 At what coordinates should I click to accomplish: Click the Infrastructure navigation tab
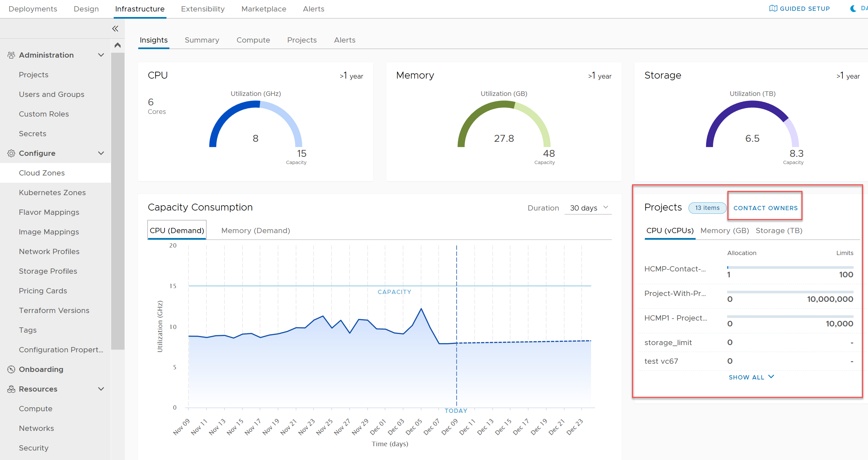(140, 9)
